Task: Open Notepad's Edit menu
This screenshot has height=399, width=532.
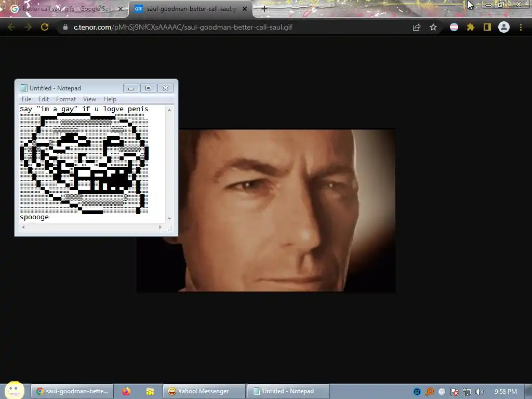Action: tap(44, 99)
